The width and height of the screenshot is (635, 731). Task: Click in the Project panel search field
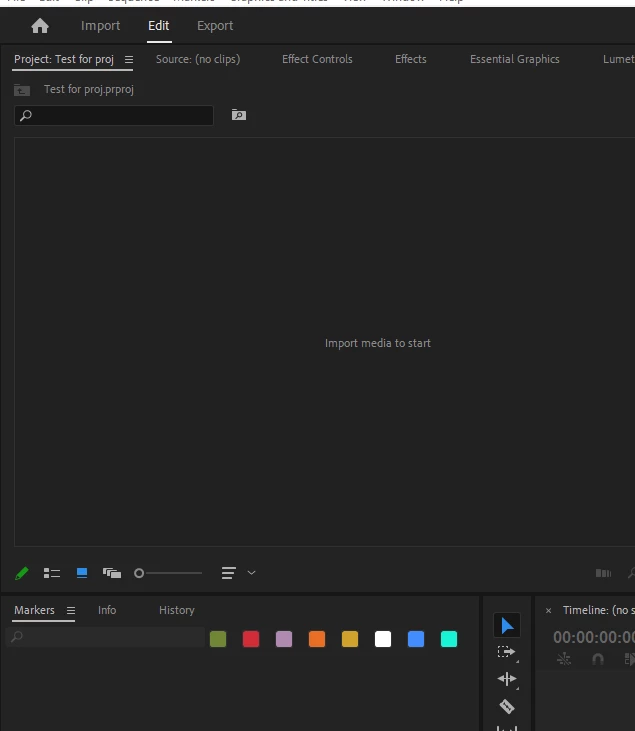(114, 115)
